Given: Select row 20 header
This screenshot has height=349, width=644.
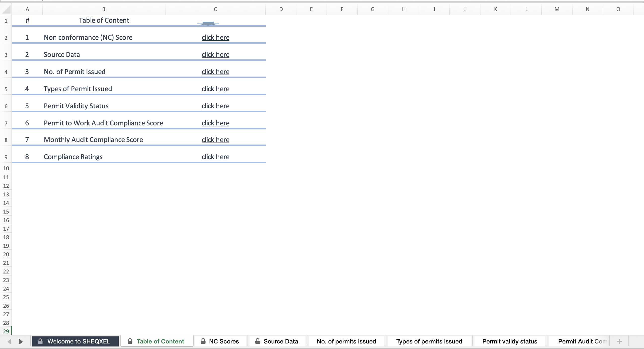Looking at the screenshot, I should coord(6,254).
